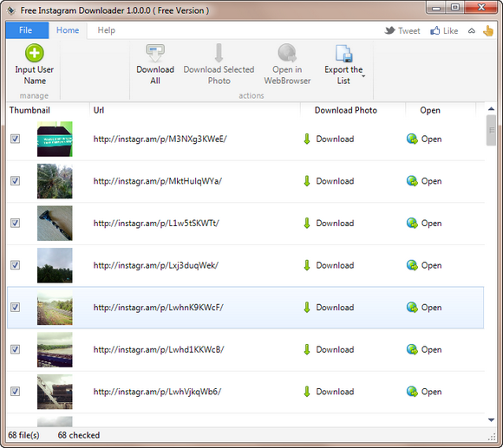503x448 pixels.
Task: Click the 68 file(s) status text
Action: click(x=23, y=435)
